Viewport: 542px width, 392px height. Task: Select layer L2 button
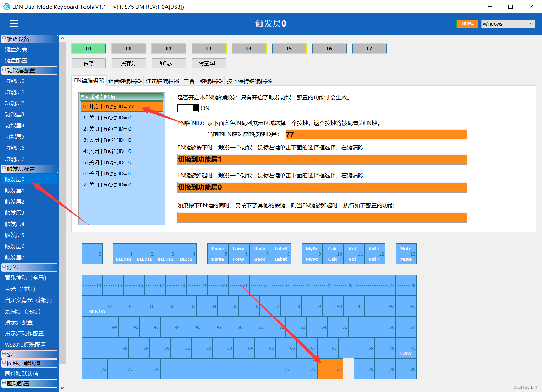[169, 49]
